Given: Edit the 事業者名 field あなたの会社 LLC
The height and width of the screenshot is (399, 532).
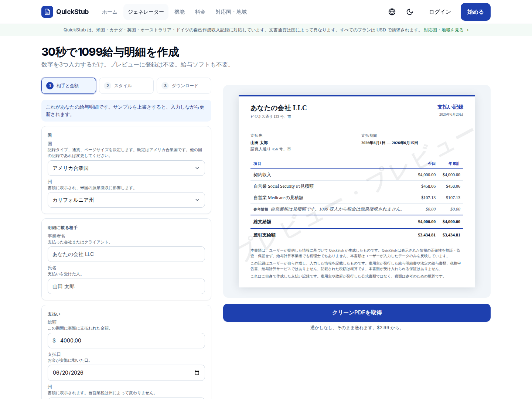Looking at the screenshot, I should click(x=126, y=254).
